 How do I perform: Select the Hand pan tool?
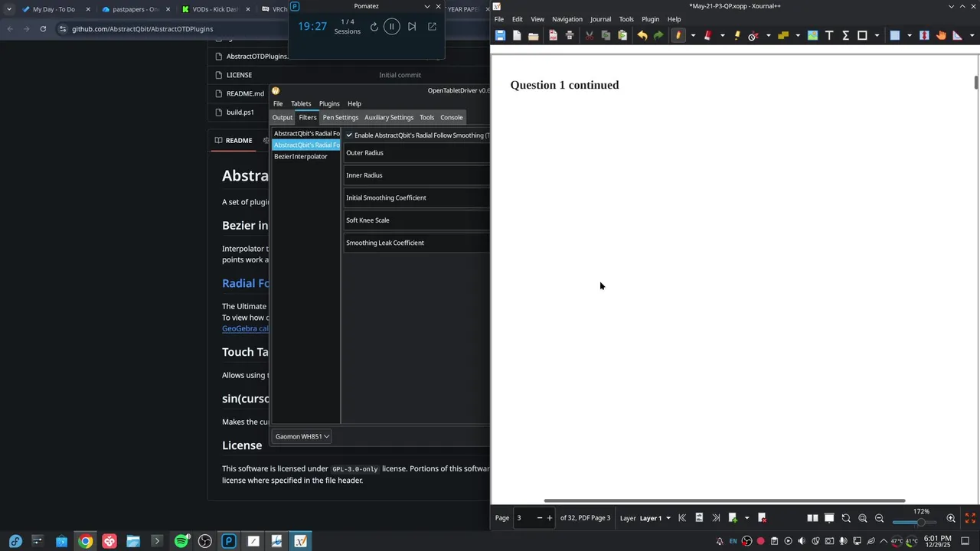coord(941,35)
